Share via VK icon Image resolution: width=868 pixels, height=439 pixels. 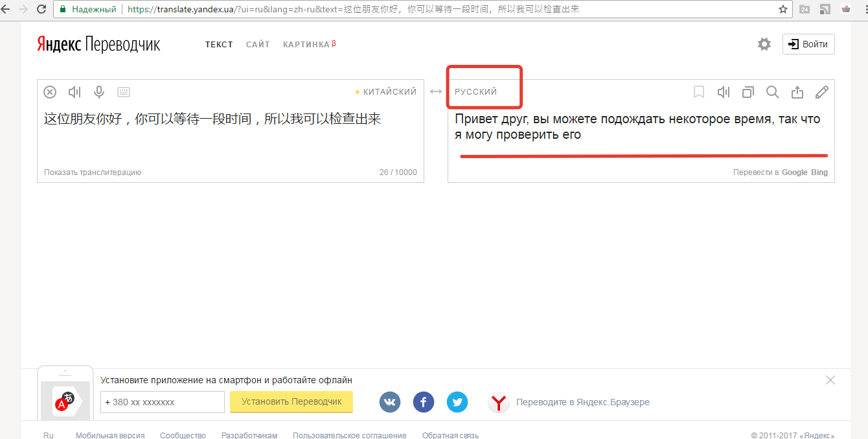(x=390, y=402)
